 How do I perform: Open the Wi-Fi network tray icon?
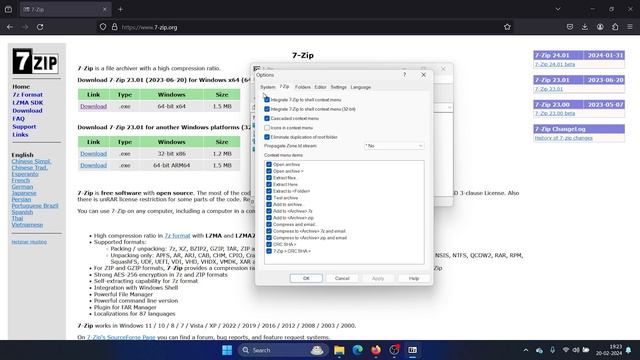tap(565, 350)
